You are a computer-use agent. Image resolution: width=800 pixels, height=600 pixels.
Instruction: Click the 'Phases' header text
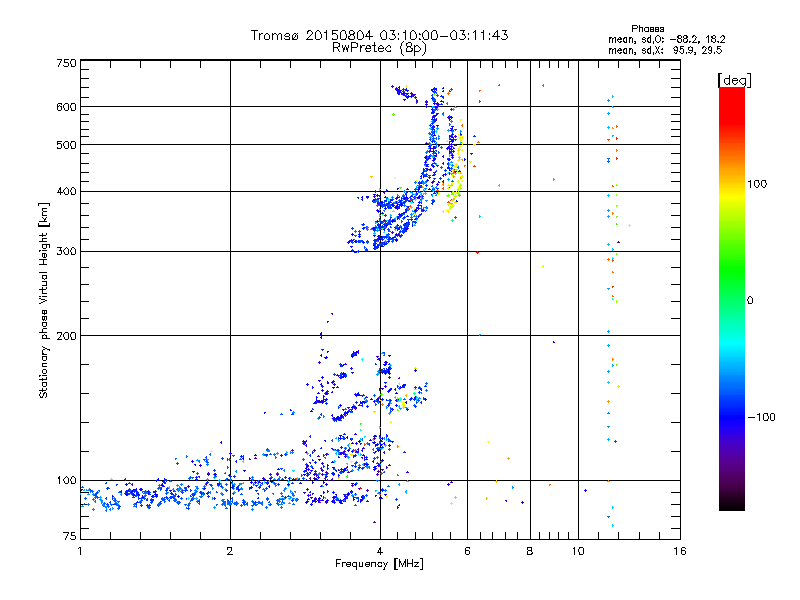[x=647, y=29]
